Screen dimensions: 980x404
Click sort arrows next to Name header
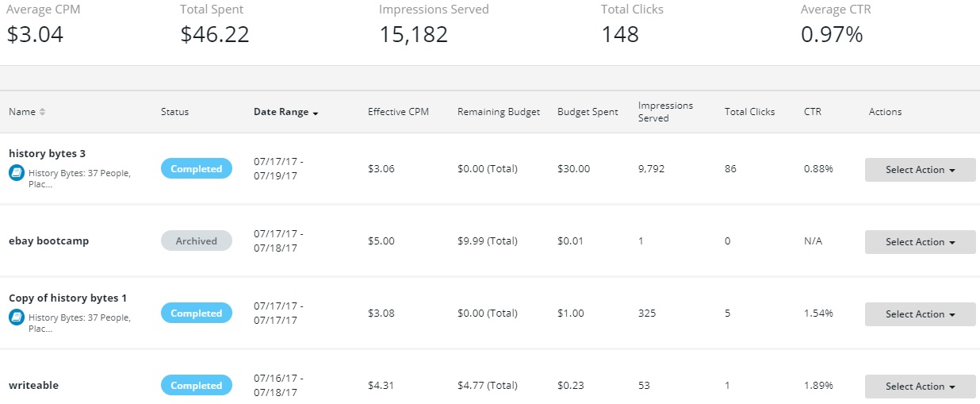(42, 112)
